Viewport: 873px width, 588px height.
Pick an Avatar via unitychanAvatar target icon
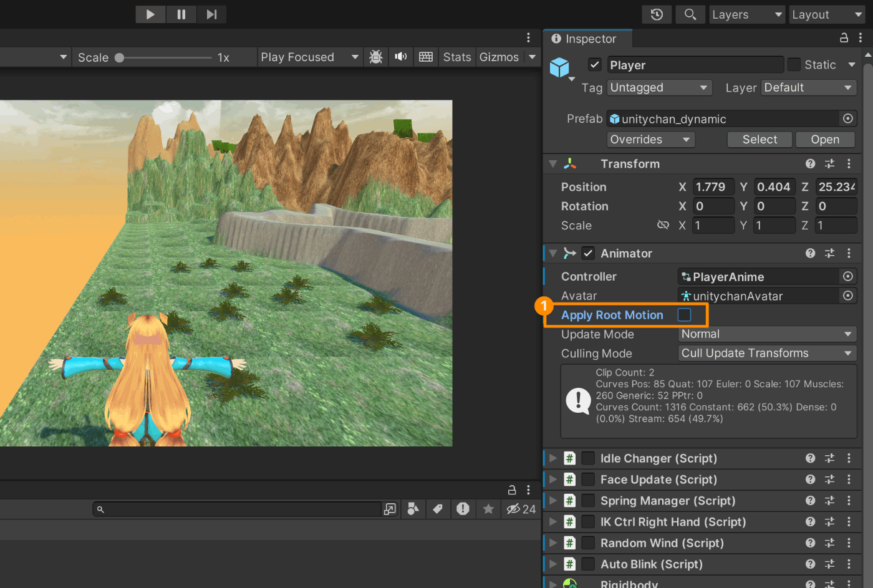(847, 296)
